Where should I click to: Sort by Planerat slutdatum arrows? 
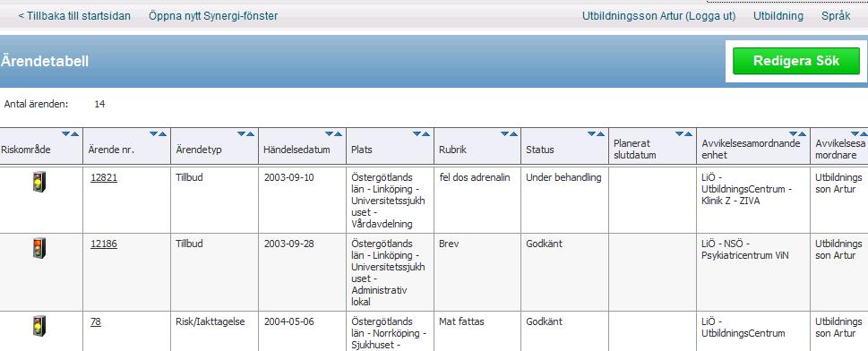[x=684, y=133]
